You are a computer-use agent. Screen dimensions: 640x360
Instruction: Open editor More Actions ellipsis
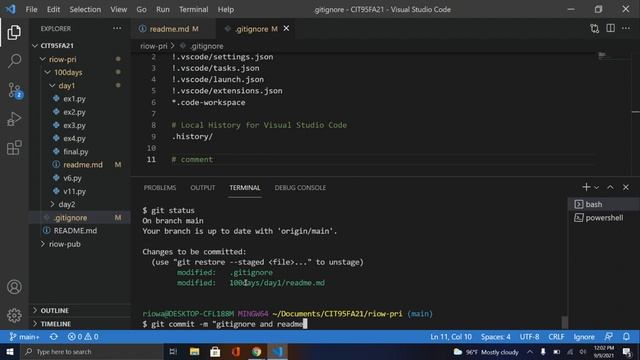pos(626,28)
